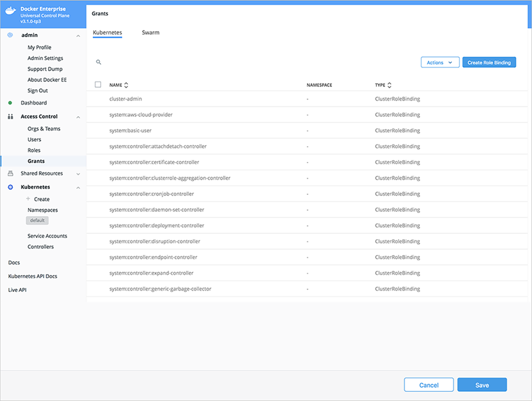Click the admin user avatar icon
The height and width of the screenshot is (401, 532).
10,35
